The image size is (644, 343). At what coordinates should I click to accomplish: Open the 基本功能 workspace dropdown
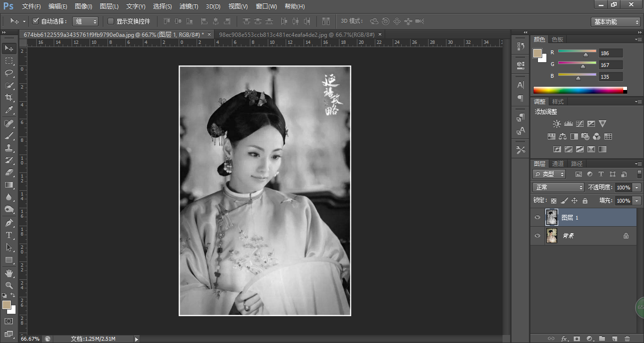pos(616,22)
